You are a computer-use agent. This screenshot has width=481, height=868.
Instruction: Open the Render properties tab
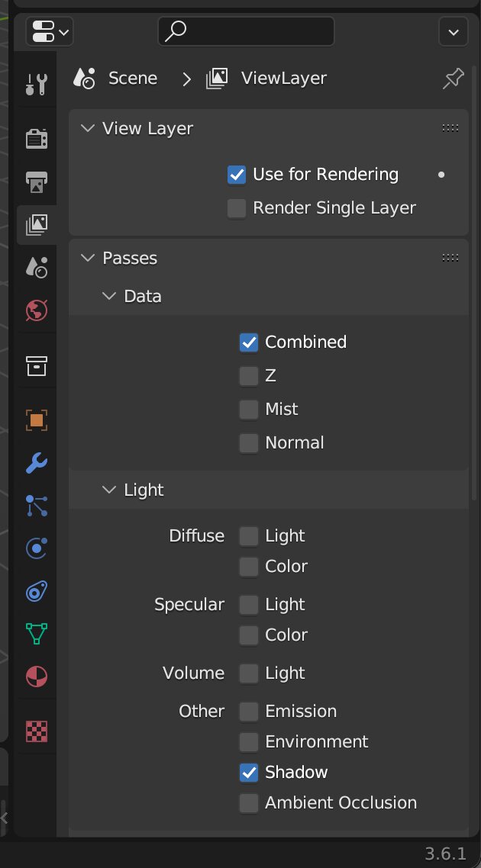(x=37, y=139)
